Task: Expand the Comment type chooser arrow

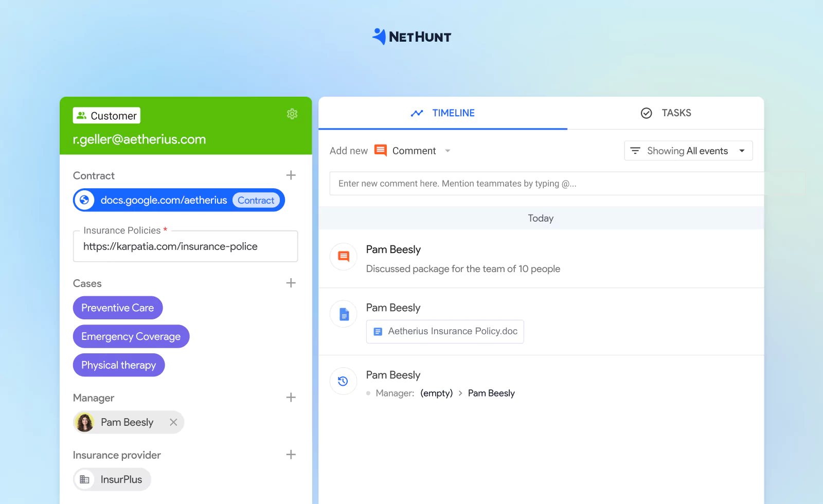Action: pyautogui.click(x=447, y=151)
